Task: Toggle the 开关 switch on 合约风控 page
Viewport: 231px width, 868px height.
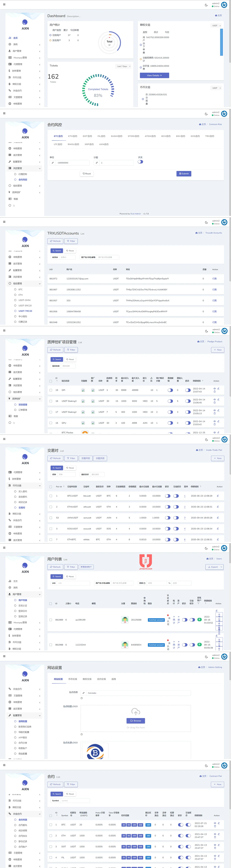Action: coord(140,162)
